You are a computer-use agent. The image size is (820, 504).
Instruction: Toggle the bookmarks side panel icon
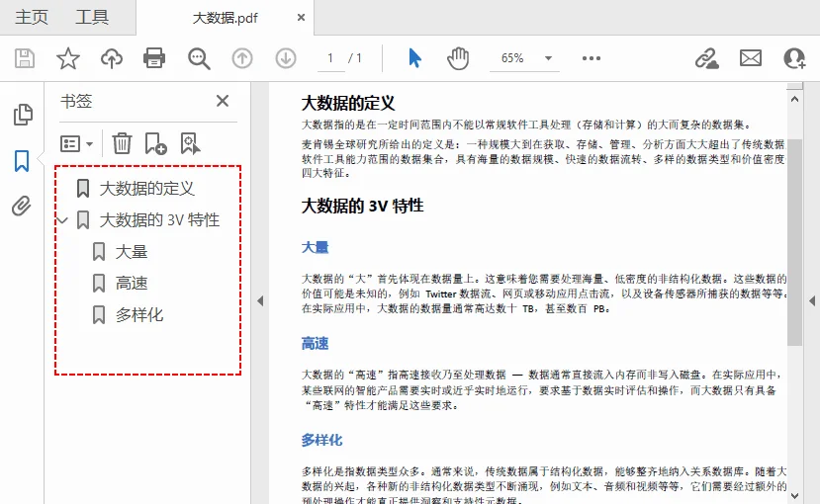click(22, 161)
